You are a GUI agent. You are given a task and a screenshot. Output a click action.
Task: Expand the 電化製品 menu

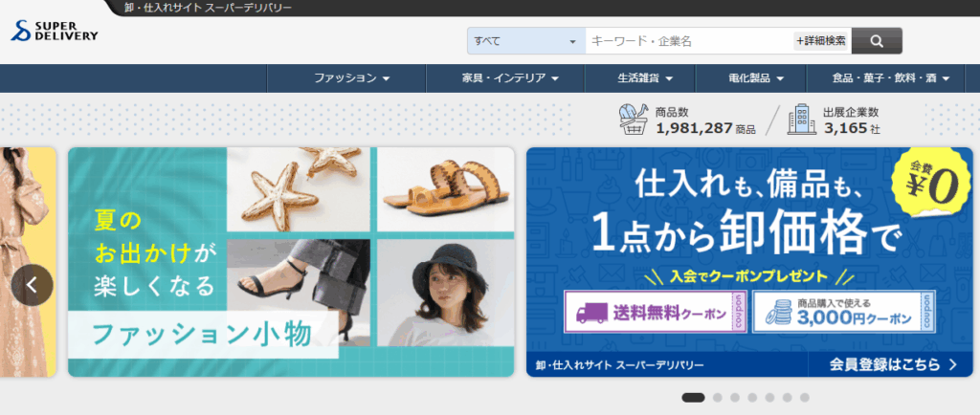pos(756,78)
